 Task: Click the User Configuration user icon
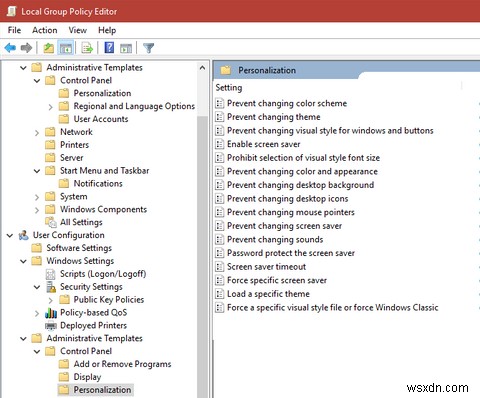click(23, 235)
